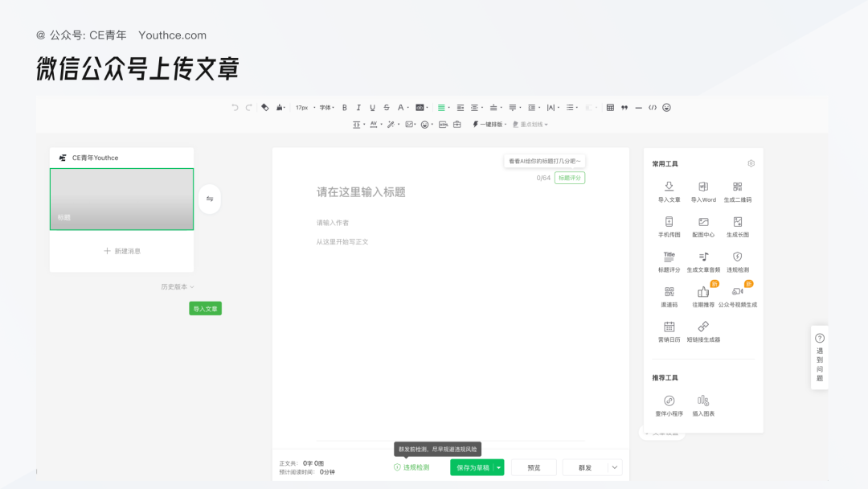This screenshot has height=489, width=868.
Task: Click the 短链接生成器 link generator icon
Action: (x=704, y=327)
